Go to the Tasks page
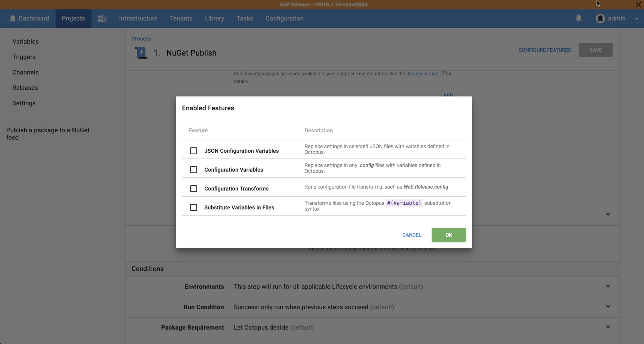Screen dimensions: 644x344 point(245,19)
